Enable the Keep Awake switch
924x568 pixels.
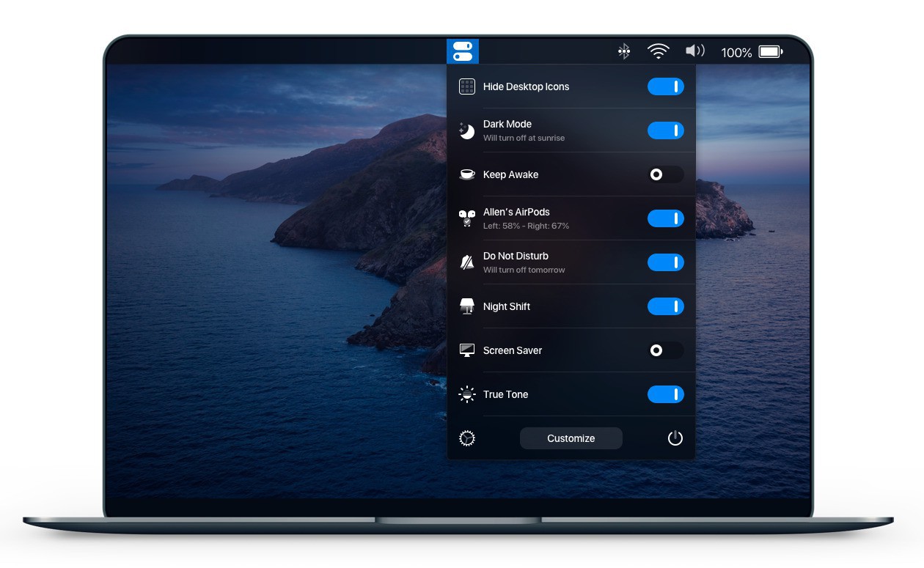click(x=666, y=174)
